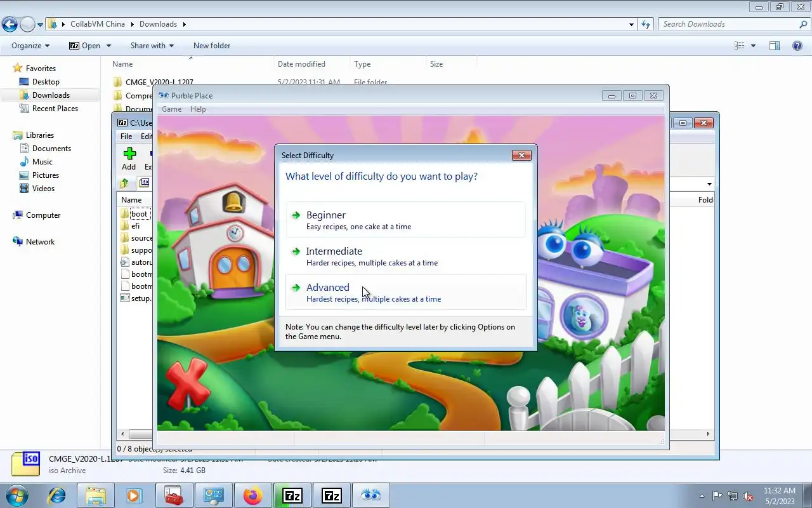Choose the Intermediate difficulty level
Screen dimensions: 812x508
coord(405,256)
